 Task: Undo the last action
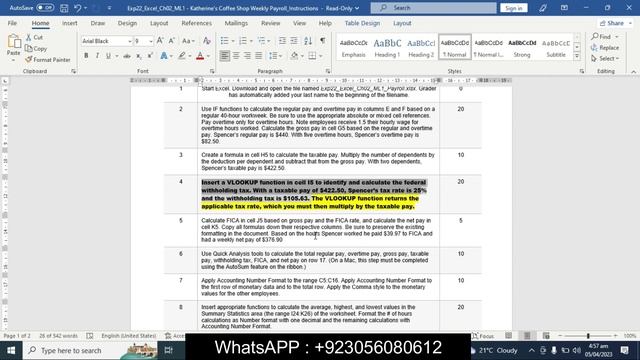78,8
